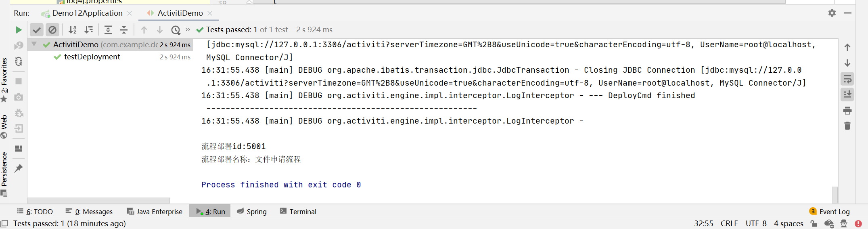Toggle Show Ignored tests button
The height and width of the screenshot is (229, 868).
pos(52,30)
